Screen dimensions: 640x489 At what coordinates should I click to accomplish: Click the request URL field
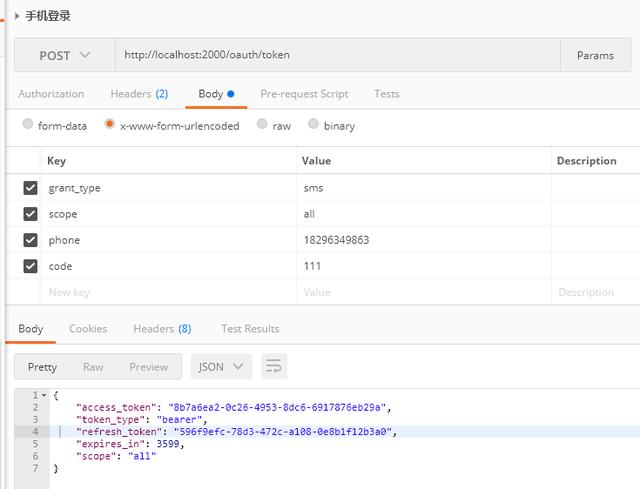coord(338,55)
